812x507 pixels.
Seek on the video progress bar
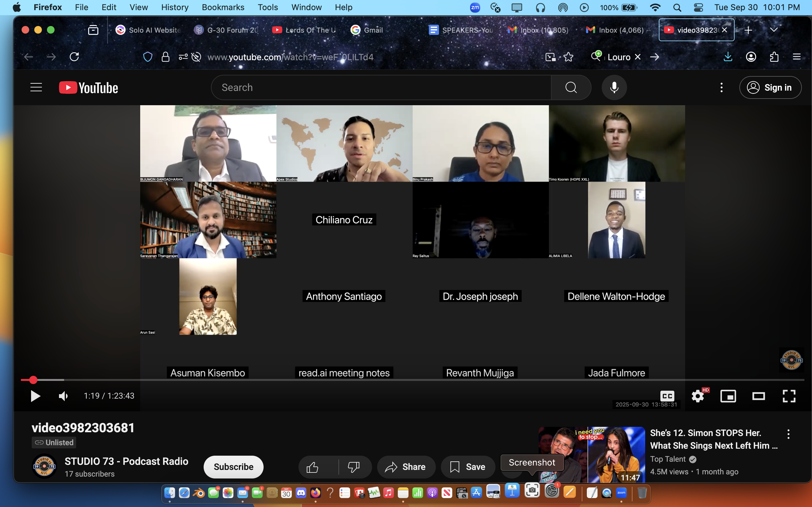click(403, 380)
